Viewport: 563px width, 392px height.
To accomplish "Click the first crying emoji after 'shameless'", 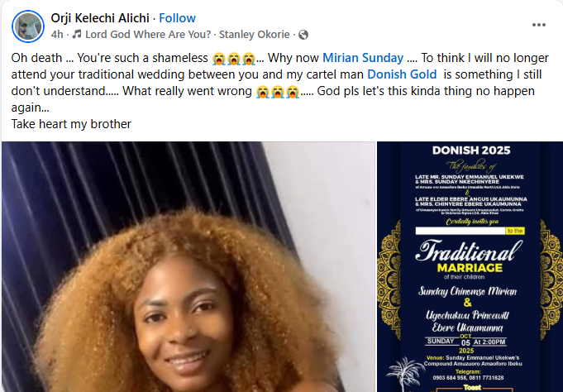I will coord(218,58).
